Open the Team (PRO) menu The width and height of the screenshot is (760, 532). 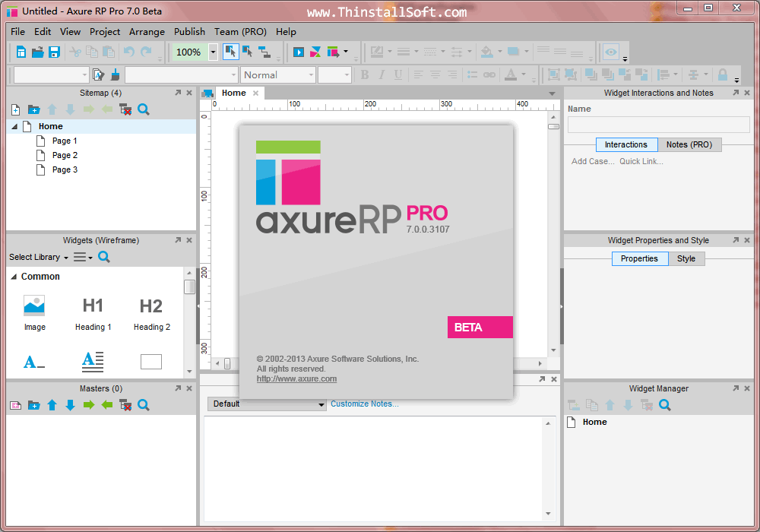(240, 32)
